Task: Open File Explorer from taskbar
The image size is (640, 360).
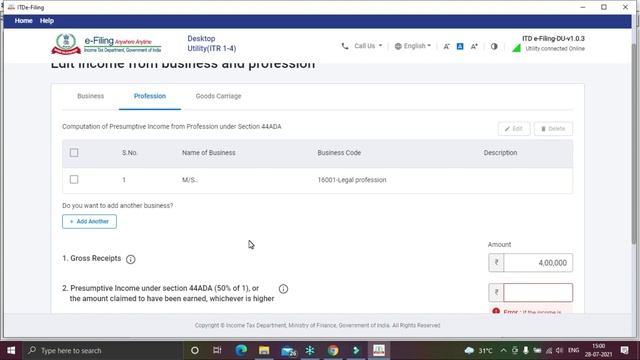Action: pos(264,350)
